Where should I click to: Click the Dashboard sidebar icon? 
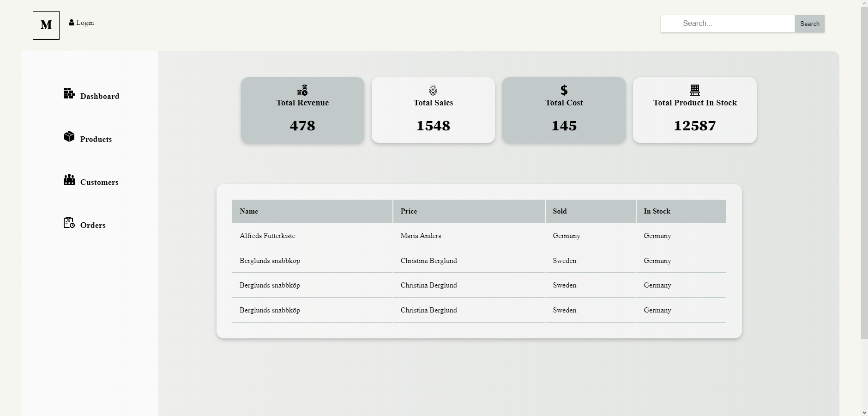tap(69, 94)
